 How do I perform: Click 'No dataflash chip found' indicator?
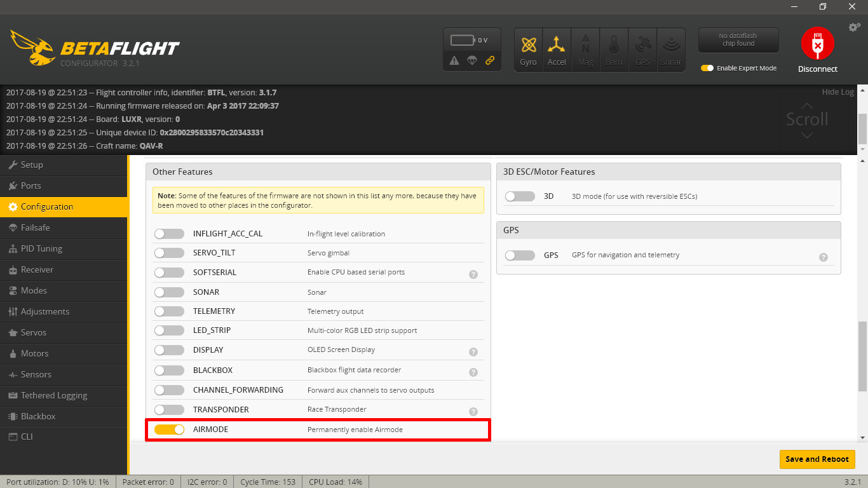pyautogui.click(x=738, y=40)
